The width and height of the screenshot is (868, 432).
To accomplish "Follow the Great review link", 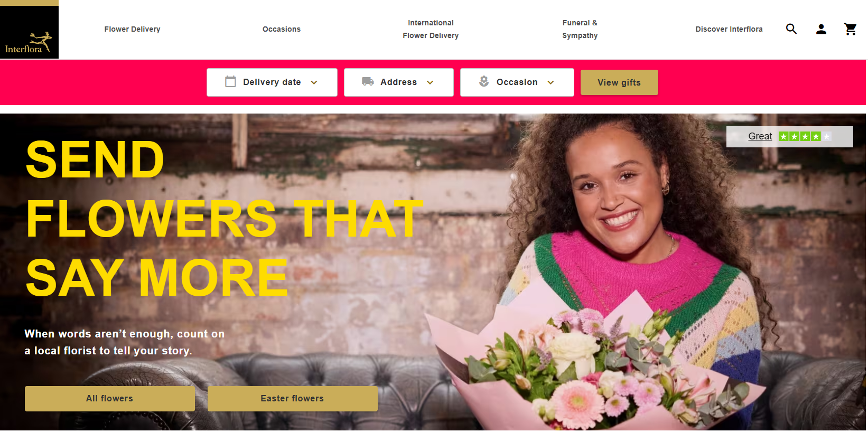I will tap(760, 136).
